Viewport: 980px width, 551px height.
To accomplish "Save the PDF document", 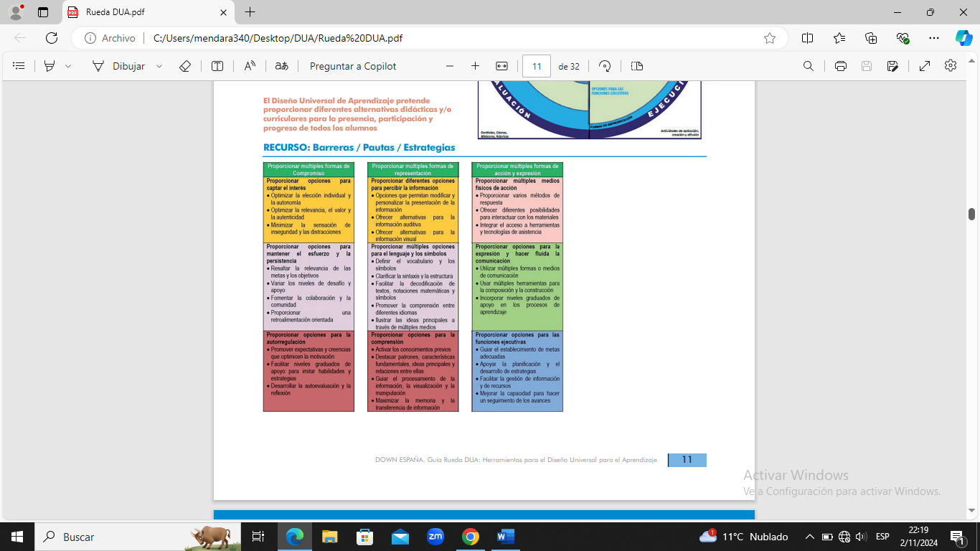I will click(x=867, y=66).
